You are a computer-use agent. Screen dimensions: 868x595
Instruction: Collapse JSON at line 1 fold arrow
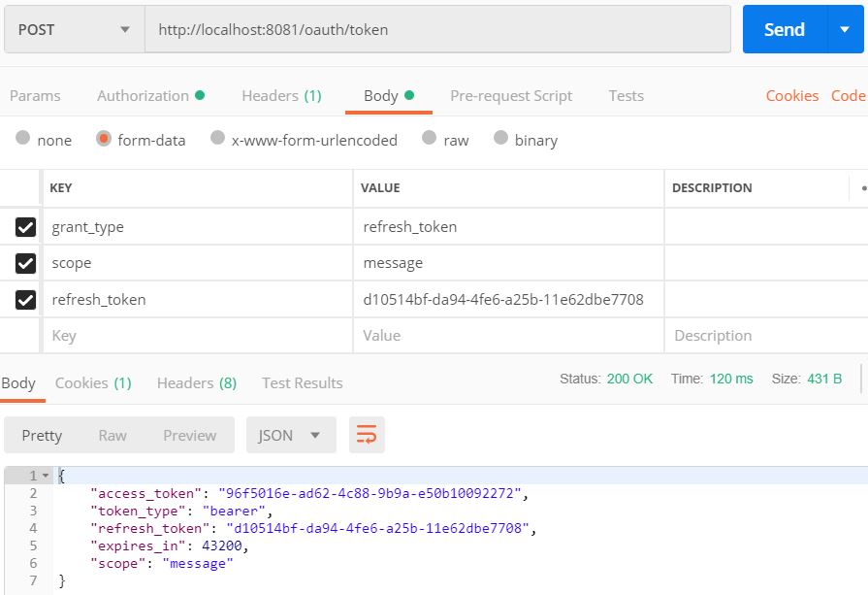[46, 476]
